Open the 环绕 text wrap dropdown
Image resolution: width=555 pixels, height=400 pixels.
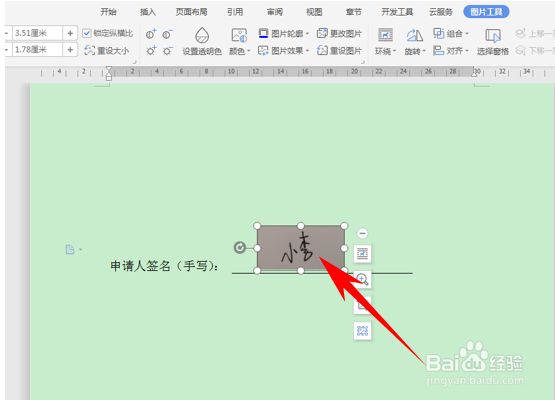(x=385, y=42)
